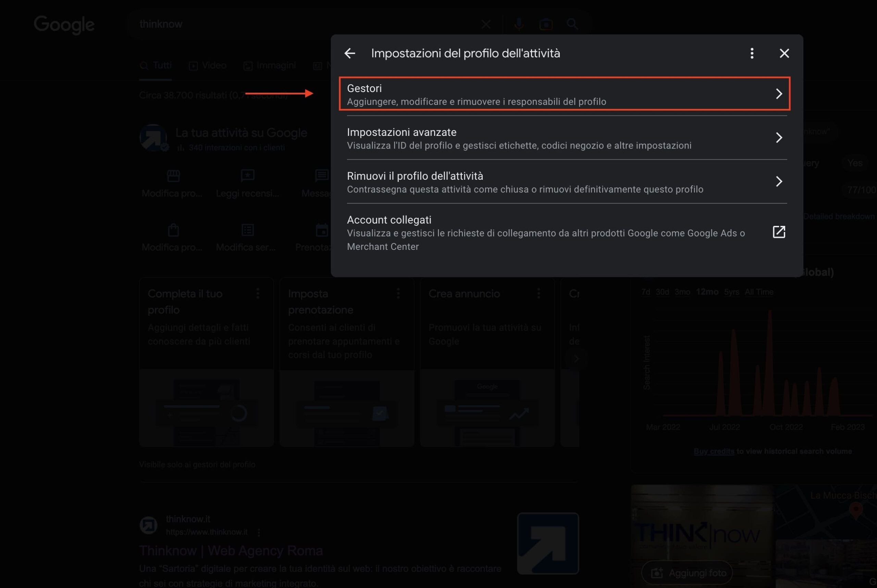Click the back arrow in settings dialog

(350, 53)
